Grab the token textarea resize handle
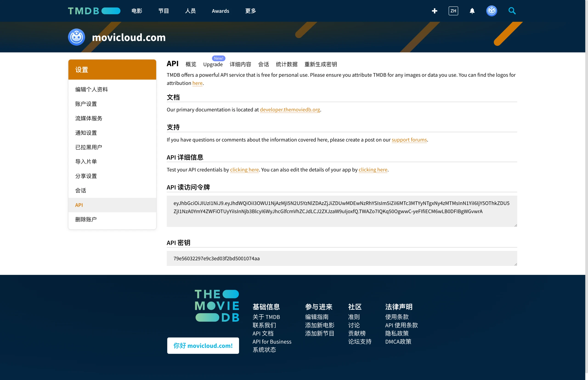Image resolution: width=588 pixels, height=380 pixels. point(515,225)
